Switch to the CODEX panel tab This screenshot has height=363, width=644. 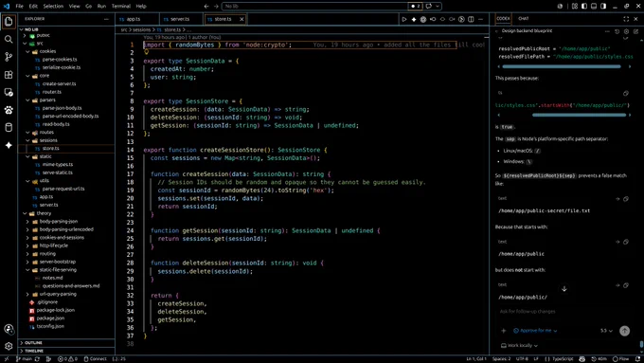503,19
